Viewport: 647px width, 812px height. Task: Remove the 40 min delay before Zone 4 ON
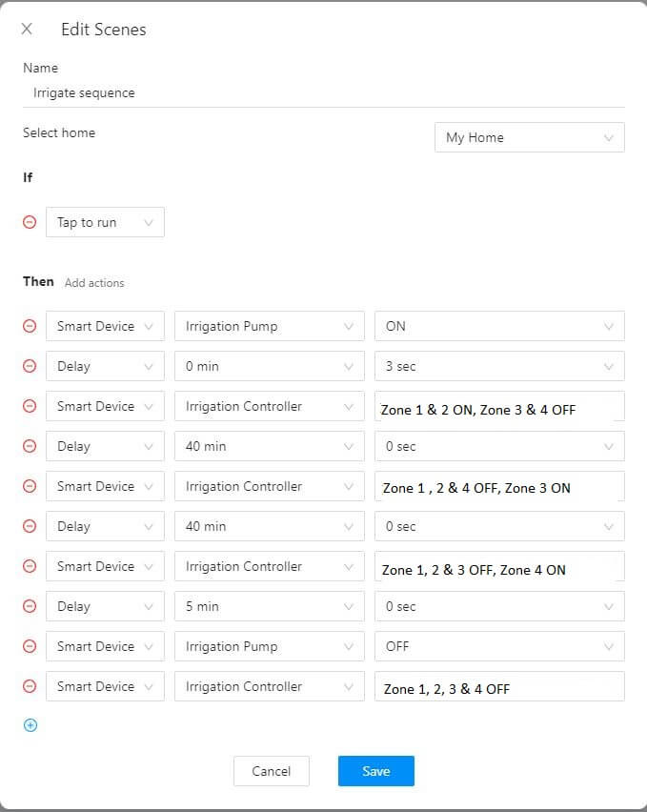tap(30, 526)
